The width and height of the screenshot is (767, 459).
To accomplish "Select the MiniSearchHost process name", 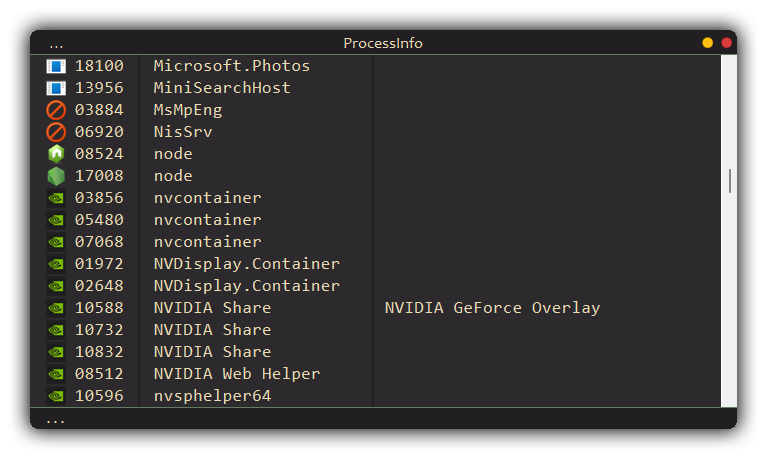I will point(222,88).
